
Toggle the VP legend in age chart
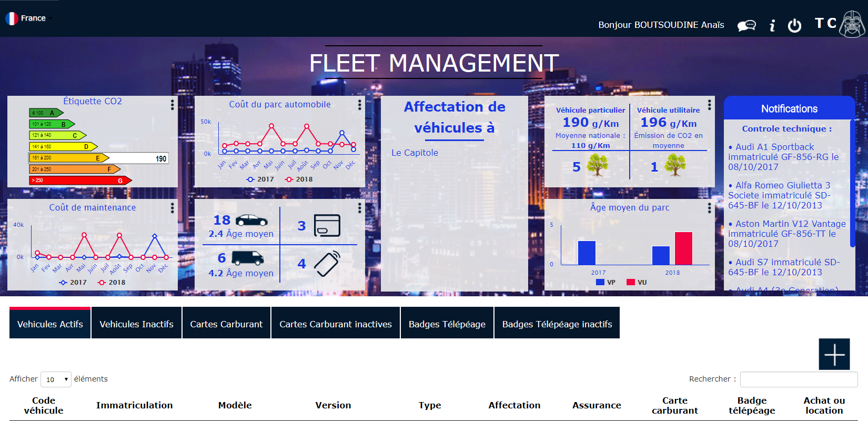click(x=605, y=283)
